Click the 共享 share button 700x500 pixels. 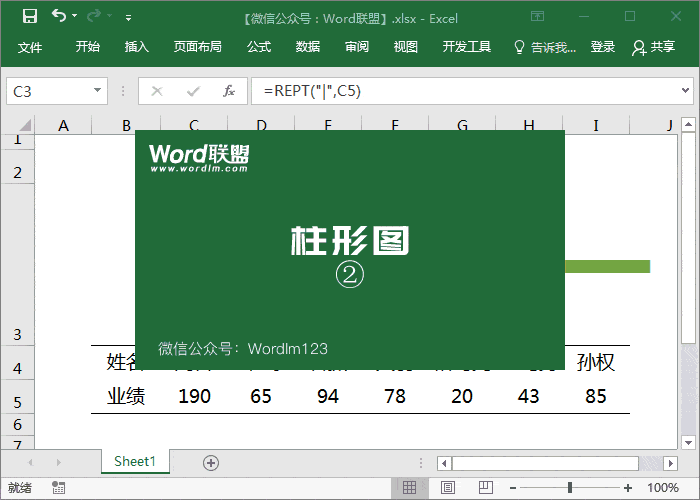[654, 47]
